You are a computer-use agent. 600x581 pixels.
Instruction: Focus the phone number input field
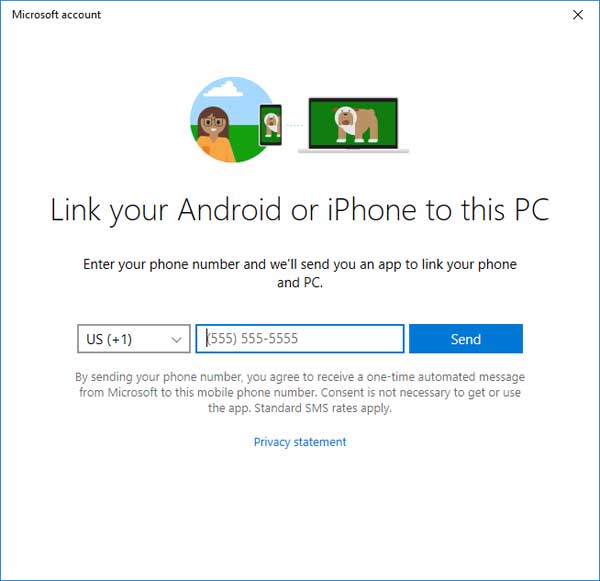[x=300, y=339]
